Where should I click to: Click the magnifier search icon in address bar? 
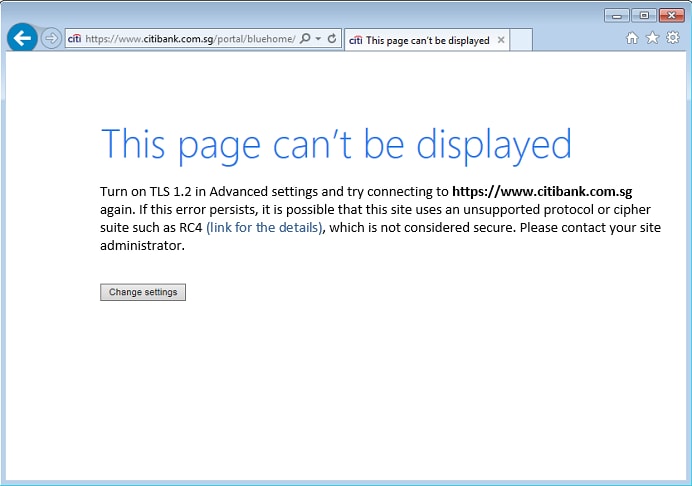point(305,39)
